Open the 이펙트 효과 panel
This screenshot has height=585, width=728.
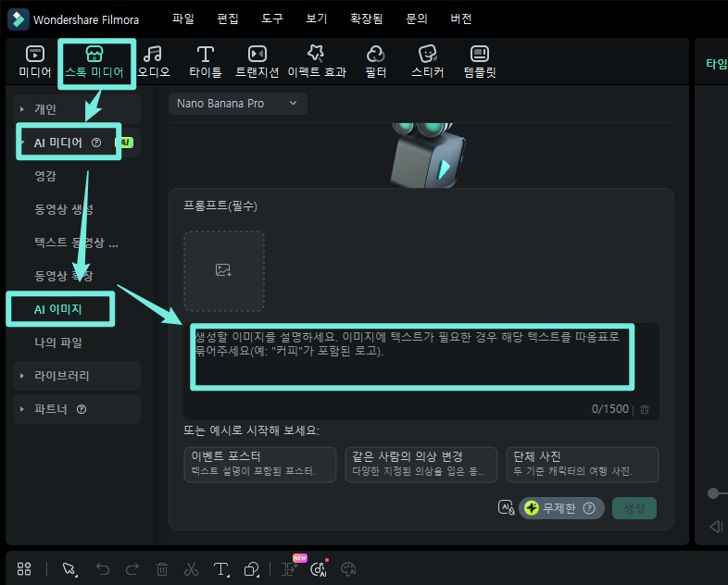(317, 62)
